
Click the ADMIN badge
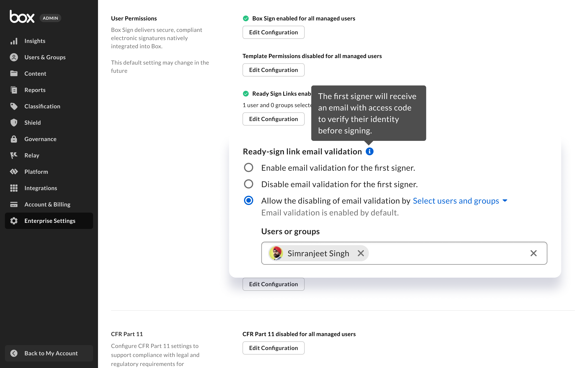pos(50,18)
